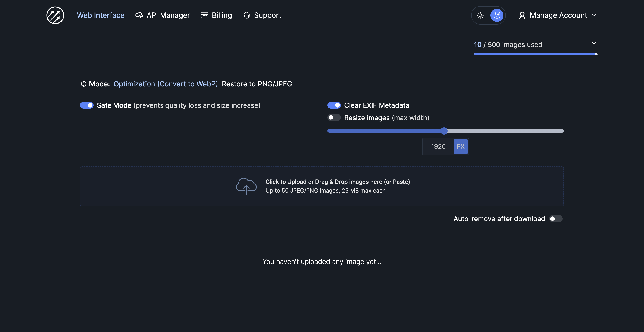Click the Support headset icon

pos(246,15)
